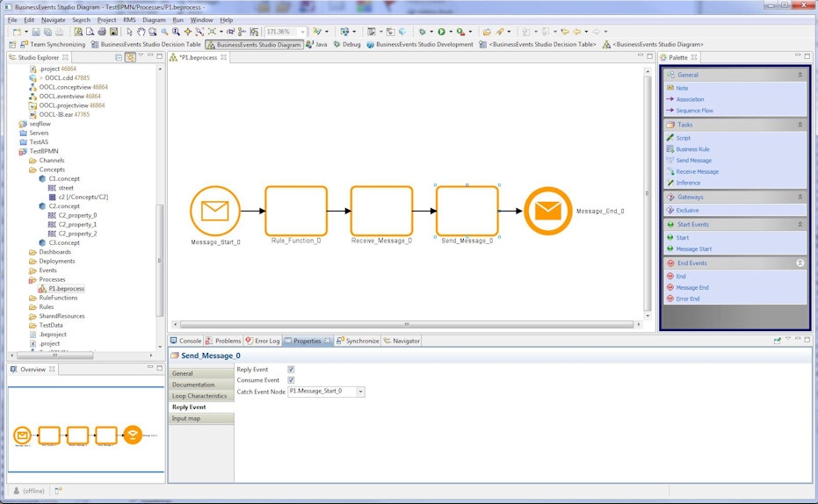818x504 pixels.
Task: Select the Message_End_0 node in diagram
Action: [547, 211]
